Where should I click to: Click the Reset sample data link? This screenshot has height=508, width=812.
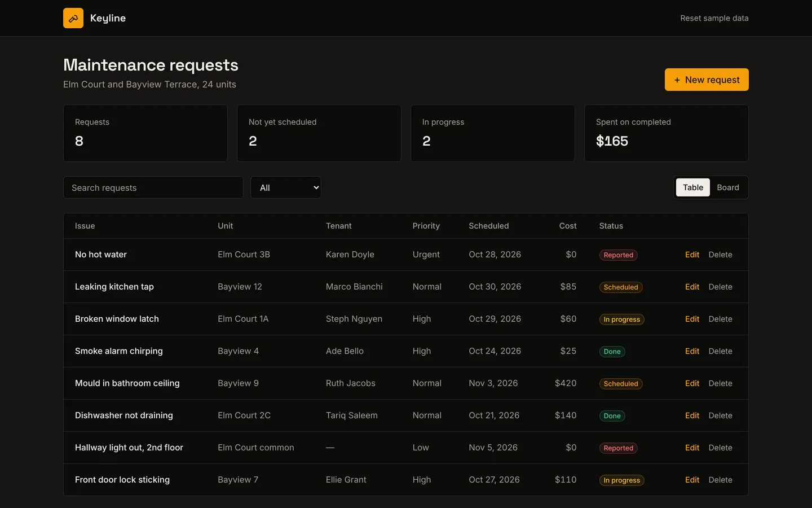pos(714,18)
